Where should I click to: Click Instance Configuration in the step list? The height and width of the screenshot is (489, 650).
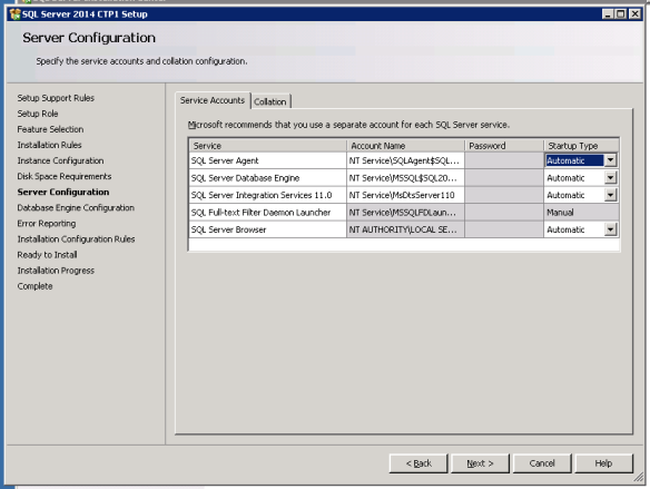coord(61,161)
